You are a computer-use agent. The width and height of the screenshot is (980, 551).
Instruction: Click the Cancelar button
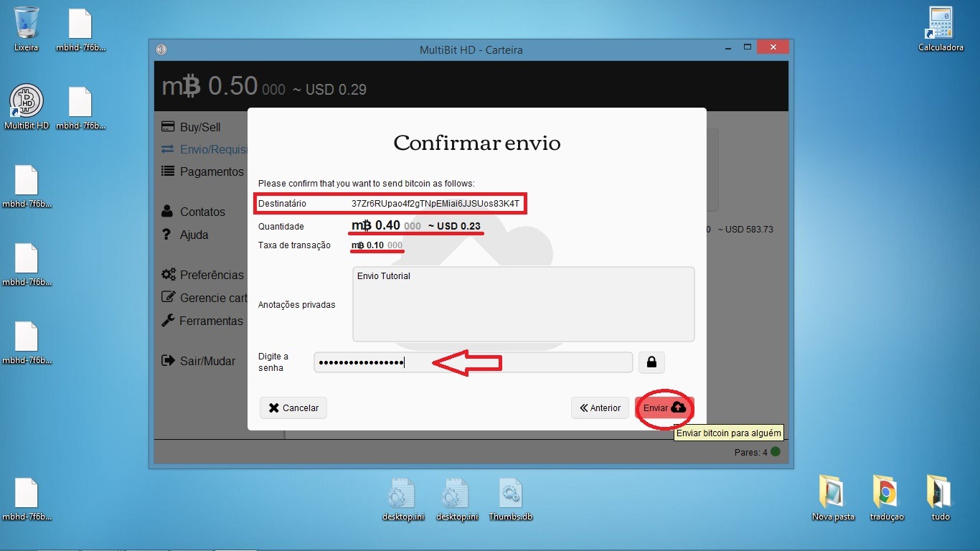tap(293, 408)
